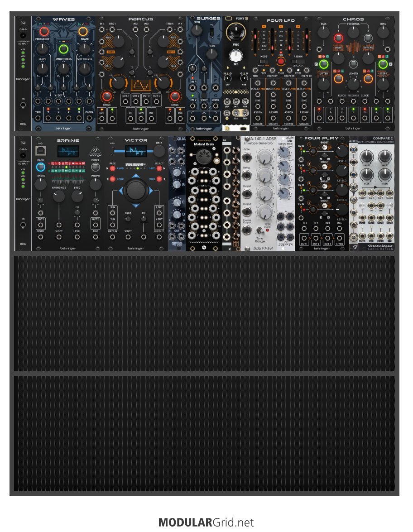Click the CHAOS module title
The image size is (413, 532).
(x=353, y=19)
